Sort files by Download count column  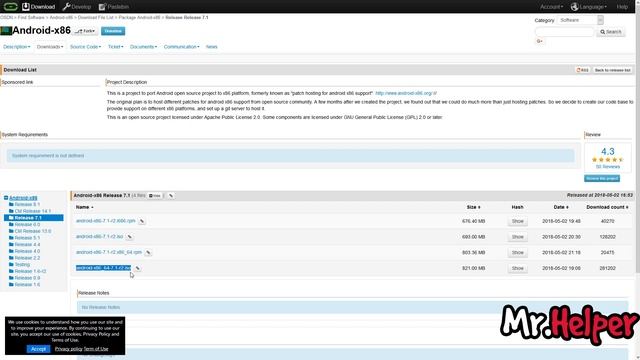607,207
